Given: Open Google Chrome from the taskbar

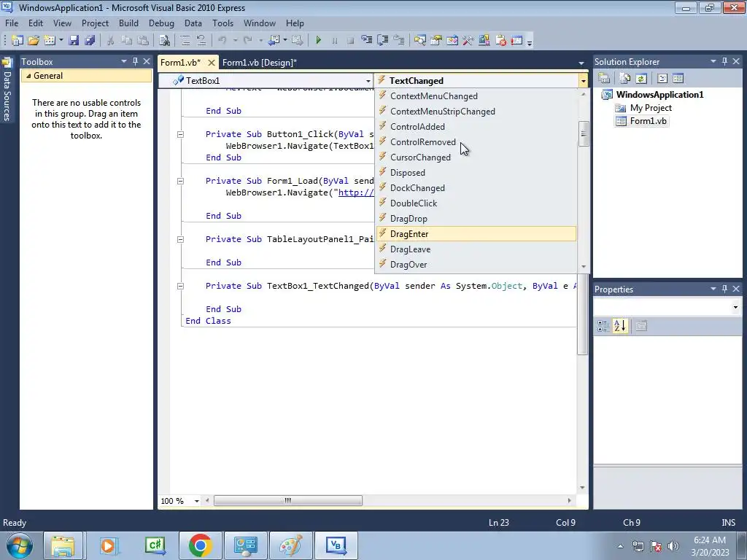Looking at the screenshot, I should pyautogui.click(x=200, y=545).
